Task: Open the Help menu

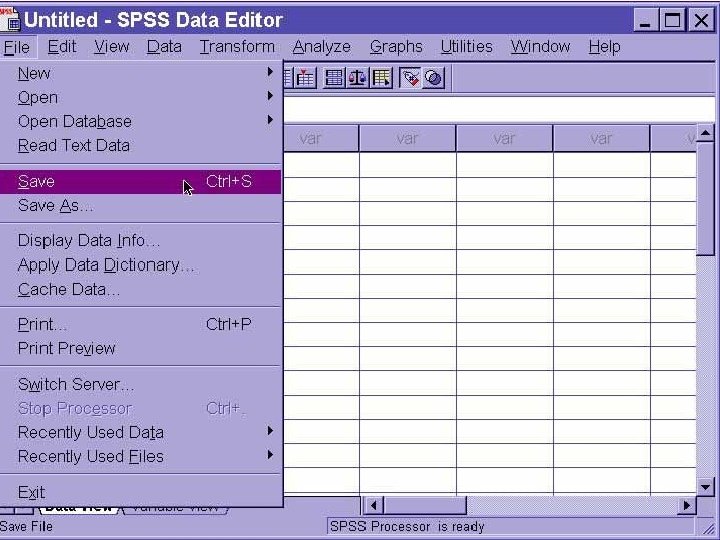Action: [x=604, y=47]
